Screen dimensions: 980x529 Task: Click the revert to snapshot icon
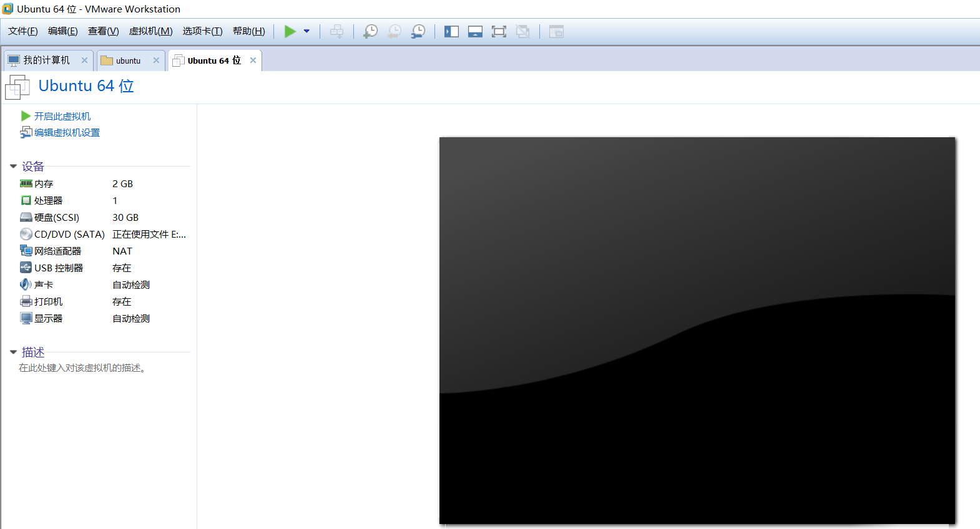(x=394, y=31)
